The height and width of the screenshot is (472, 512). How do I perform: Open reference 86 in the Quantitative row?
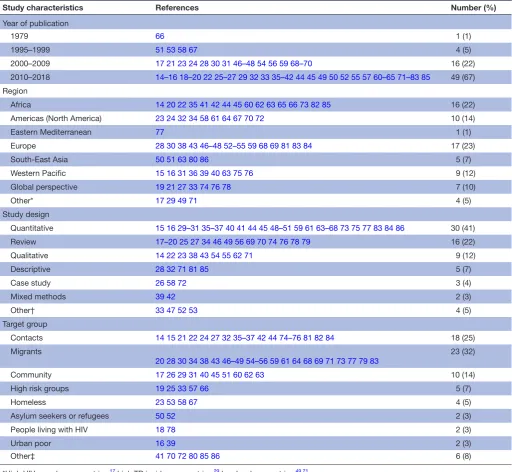tap(400, 228)
